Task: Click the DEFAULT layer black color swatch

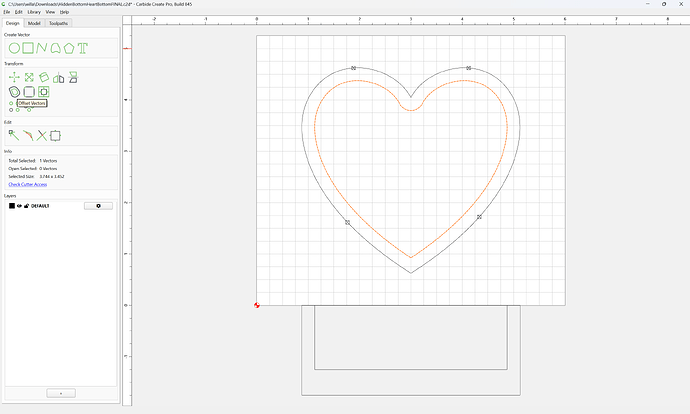Action: coord(12,206)
